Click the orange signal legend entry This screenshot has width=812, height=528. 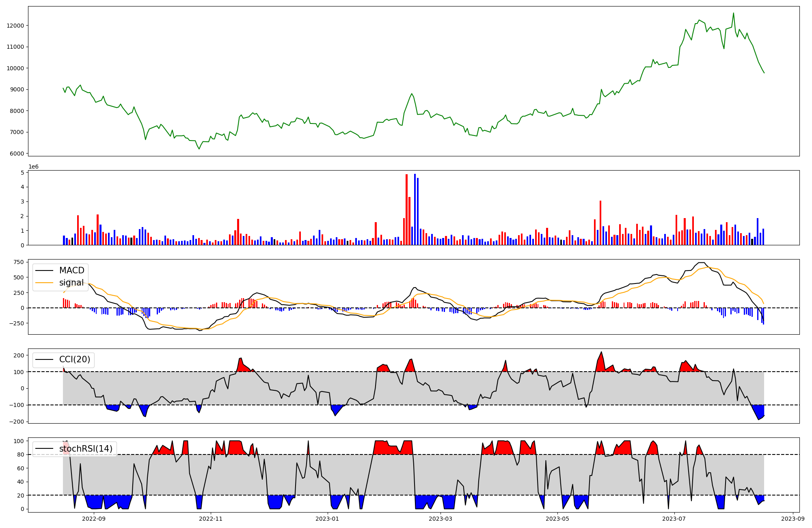(71, 283)
